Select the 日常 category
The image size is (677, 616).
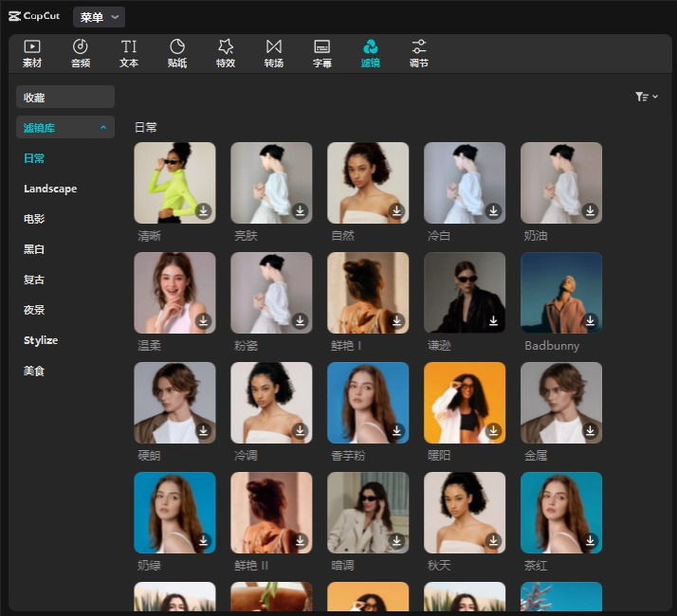[34, 158]
